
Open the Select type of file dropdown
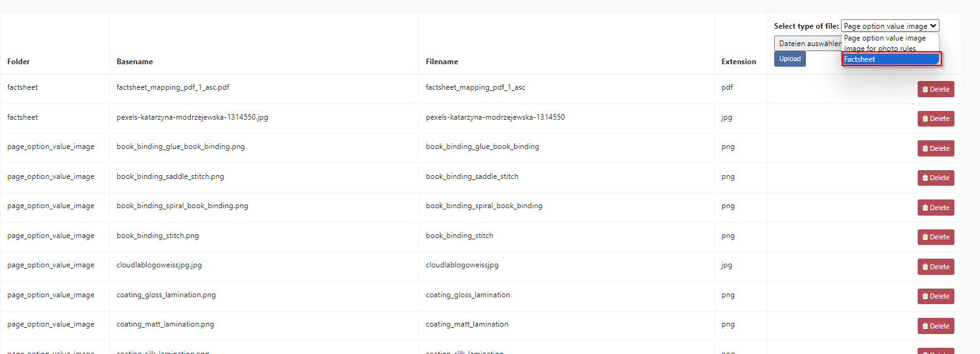[x=890, y=26]
